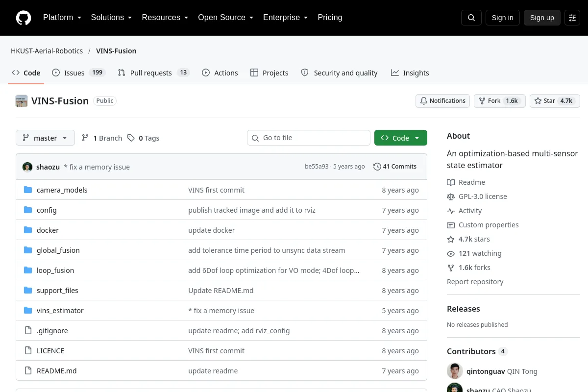Click the GitHub logo icon
The width and height of the screenshot is (588, 392).
click(24, 18)
